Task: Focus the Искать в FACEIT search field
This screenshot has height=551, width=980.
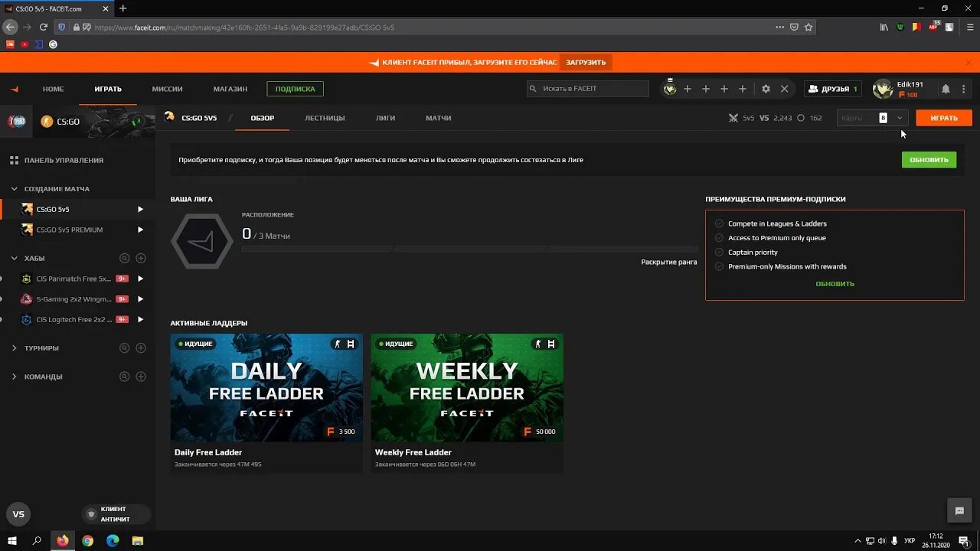Action: point(588,89)
